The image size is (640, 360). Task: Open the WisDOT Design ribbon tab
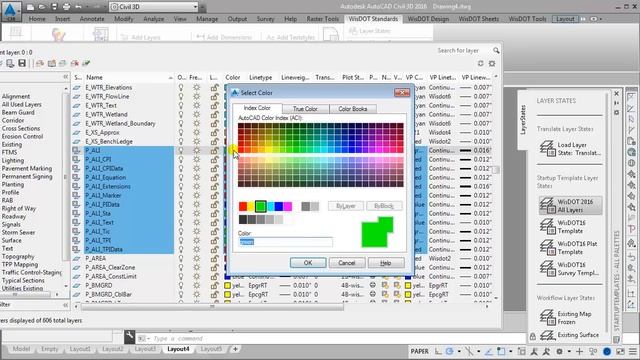[428, 19]
